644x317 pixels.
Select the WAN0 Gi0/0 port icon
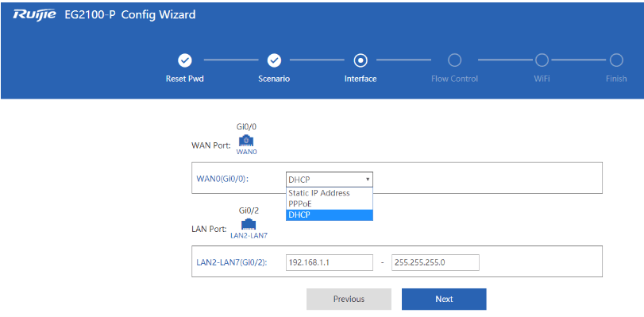pyautogui.click(x=246, y=141)
